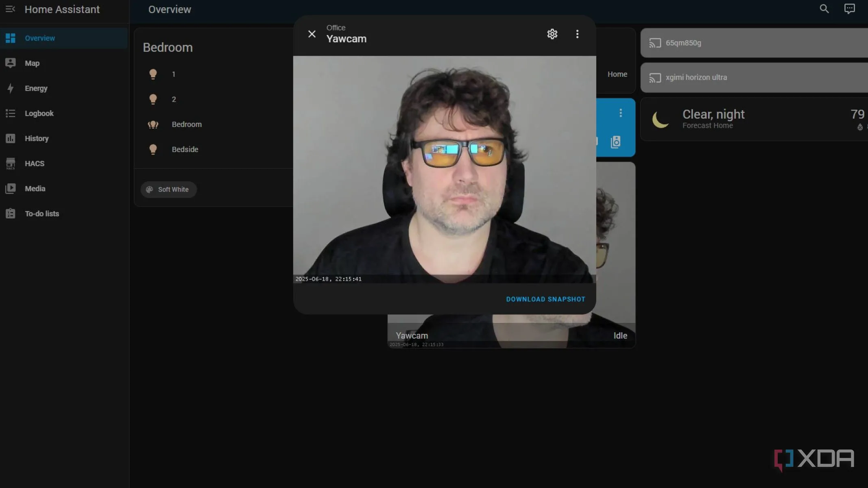Viewport: 868px width, 488px height.
Task: Open the Overview dashboard in sidebar
Action: 64,38
